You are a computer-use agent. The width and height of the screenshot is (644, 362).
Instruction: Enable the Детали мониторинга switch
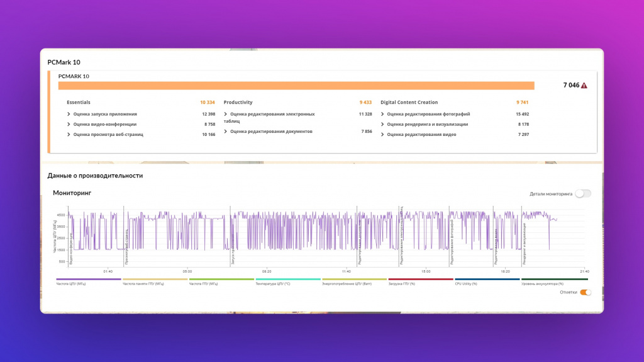[583, 194]
